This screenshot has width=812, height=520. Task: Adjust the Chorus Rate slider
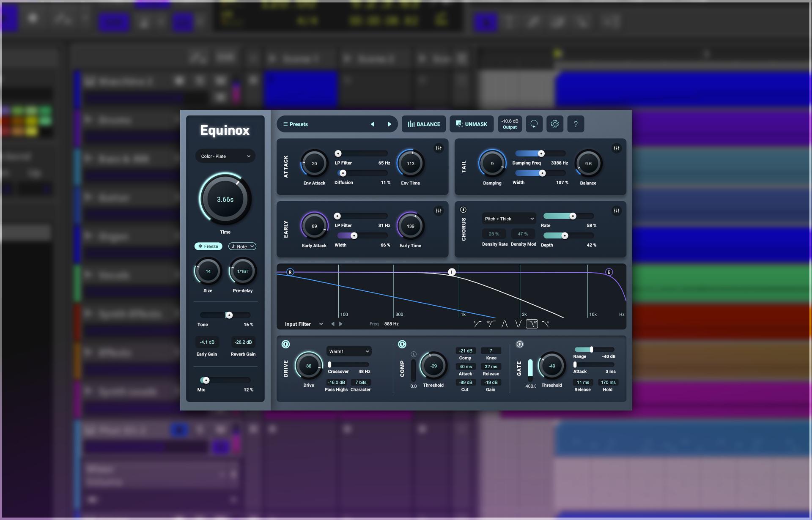568,216
